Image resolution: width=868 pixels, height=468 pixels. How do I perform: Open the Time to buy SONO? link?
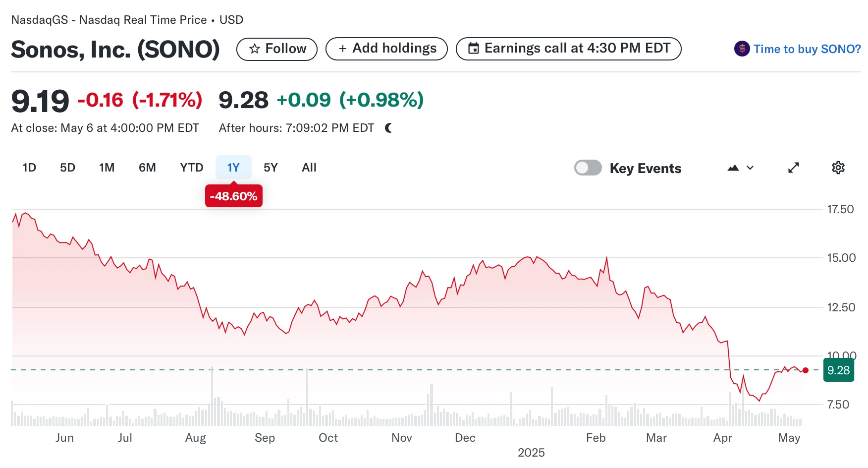[x=807, y=49]
